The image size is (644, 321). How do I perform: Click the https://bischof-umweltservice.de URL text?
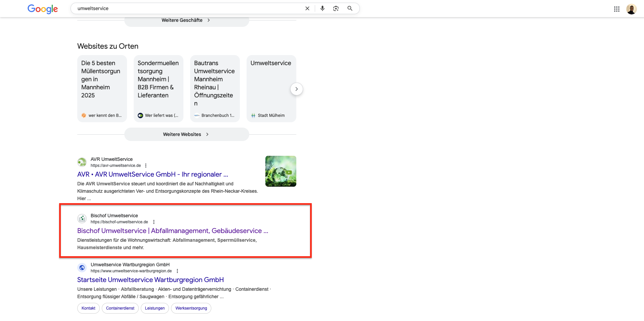tap(119, 222)
